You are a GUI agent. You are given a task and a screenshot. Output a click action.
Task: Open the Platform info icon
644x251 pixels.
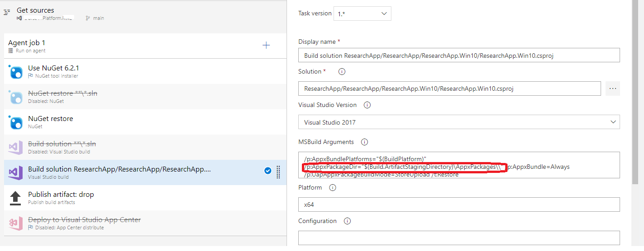click(333, 188)
